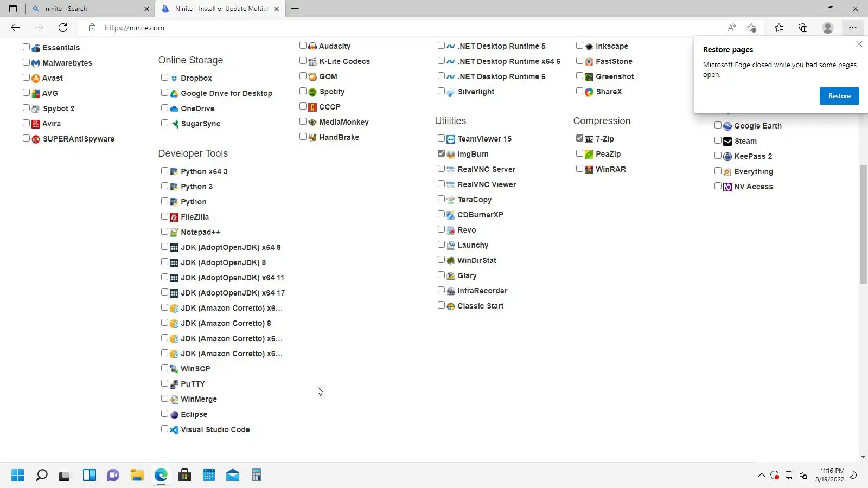
Task: View site information lock icon
Action: point(92,28)
